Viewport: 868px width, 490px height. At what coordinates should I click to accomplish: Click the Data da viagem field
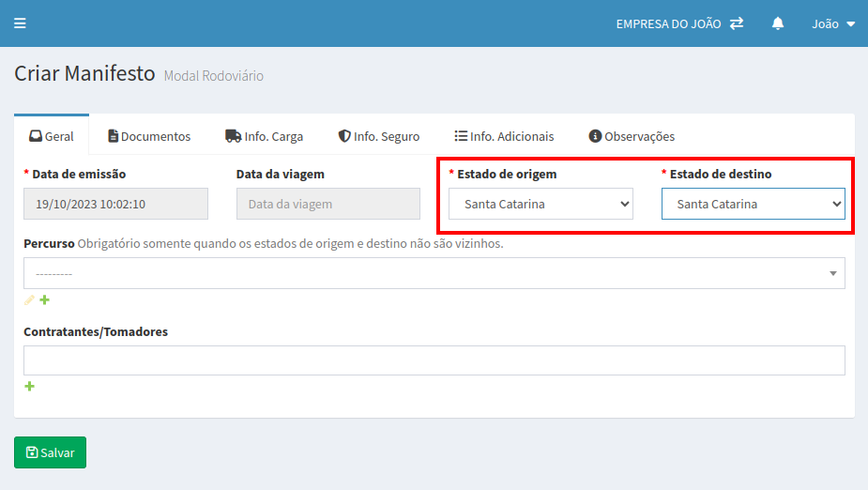[x=327, y=204]
